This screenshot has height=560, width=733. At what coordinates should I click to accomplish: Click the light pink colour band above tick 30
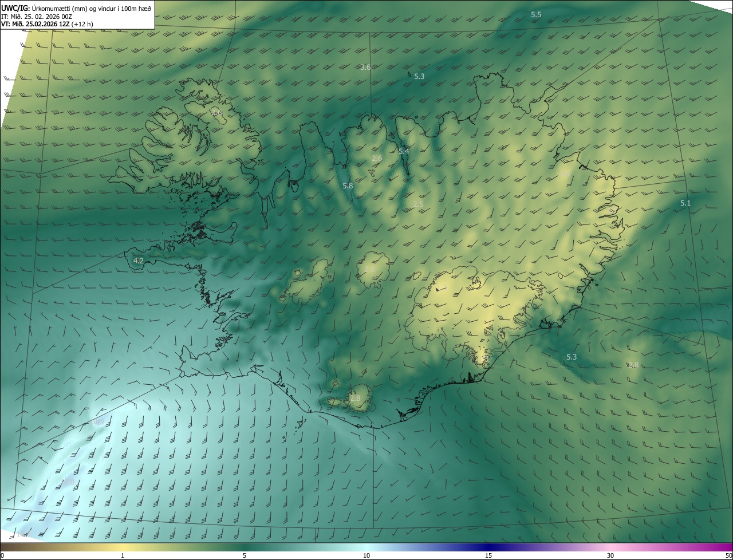click(x=610, y=547)
